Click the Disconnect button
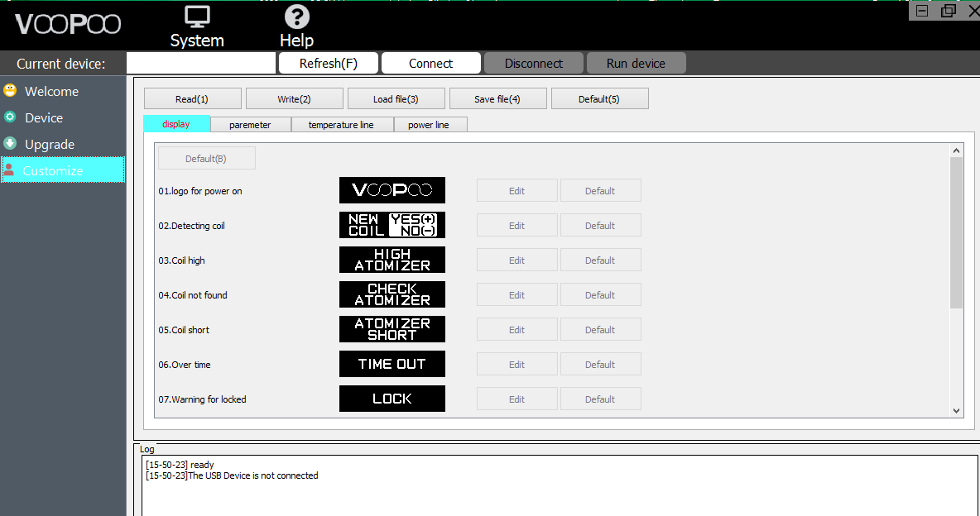 tap(534, 63)
